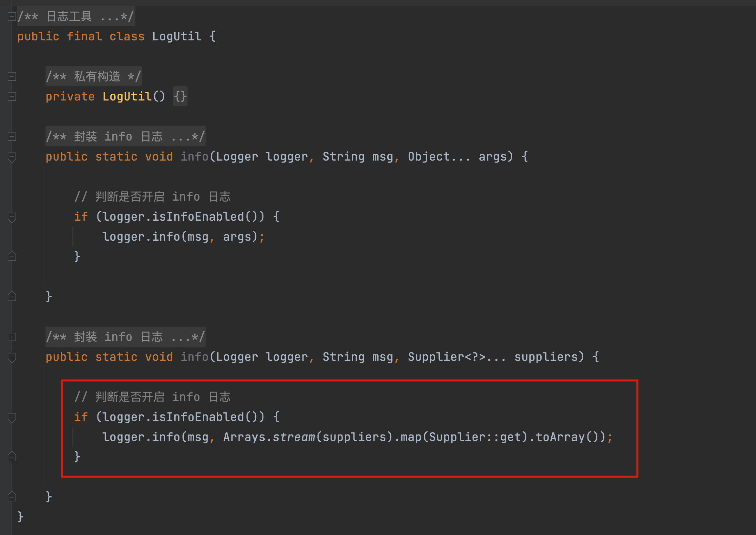Screen dimensions: 756x535
Task: Collapse the if block containing Arrays.stream call
Action: tap(12, 417)
